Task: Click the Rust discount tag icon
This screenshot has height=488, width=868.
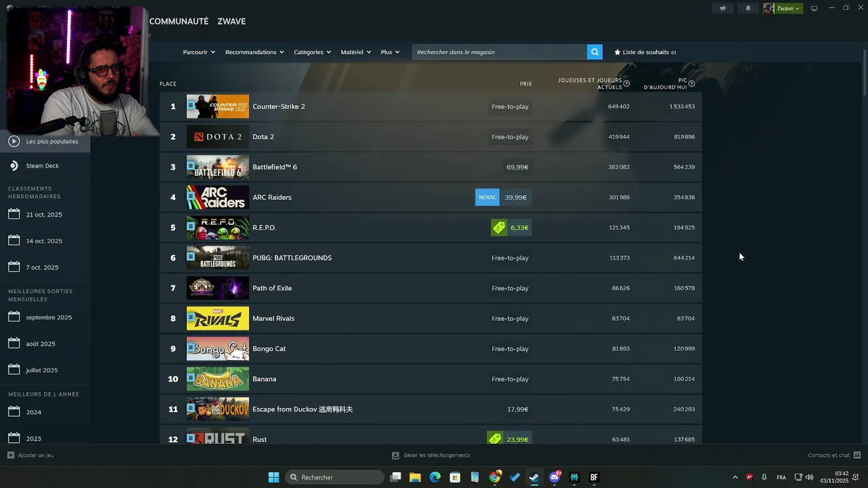Action: click(x=495, y=439)
